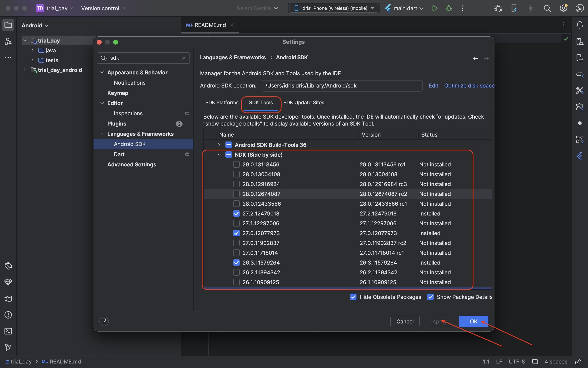Open the Version control menu

click(104, 8)
